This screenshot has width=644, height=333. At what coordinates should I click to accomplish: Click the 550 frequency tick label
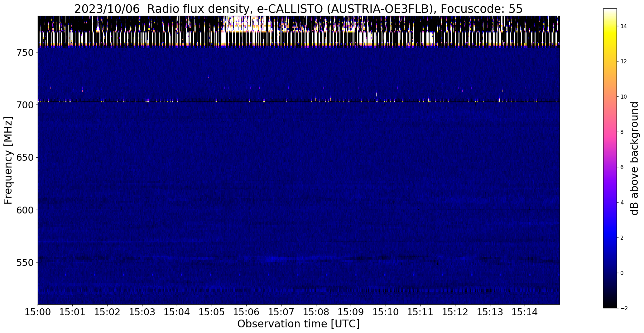pos(25,262)
